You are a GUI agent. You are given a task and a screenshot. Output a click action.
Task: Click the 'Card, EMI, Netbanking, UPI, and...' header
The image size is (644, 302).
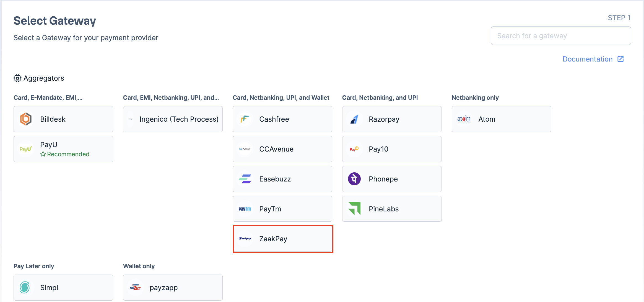pos(171,98)
